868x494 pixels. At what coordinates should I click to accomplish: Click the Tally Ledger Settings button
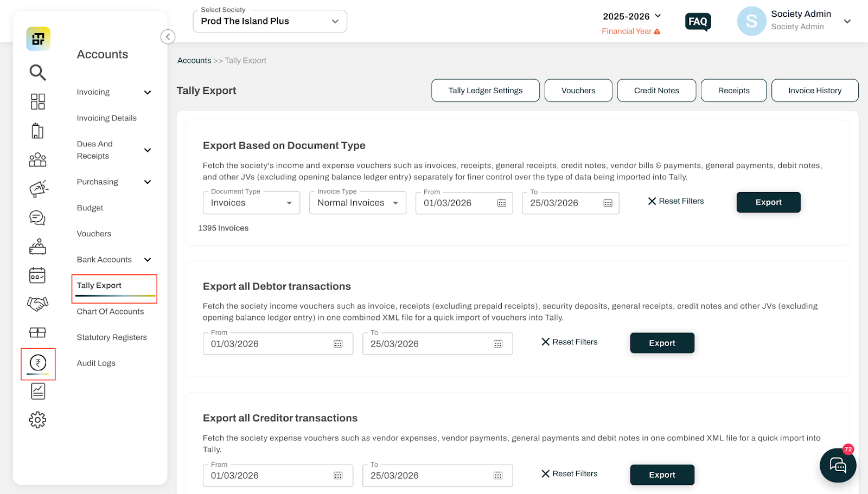pyautogui.click(x=486, y=91)
